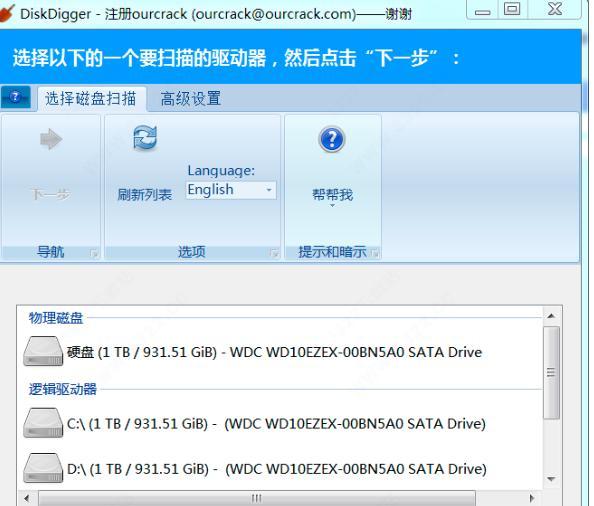The width and height of the screenshot is (594, 506).
Task: Click the 刷新列表 button label
Action: [145, 195]
